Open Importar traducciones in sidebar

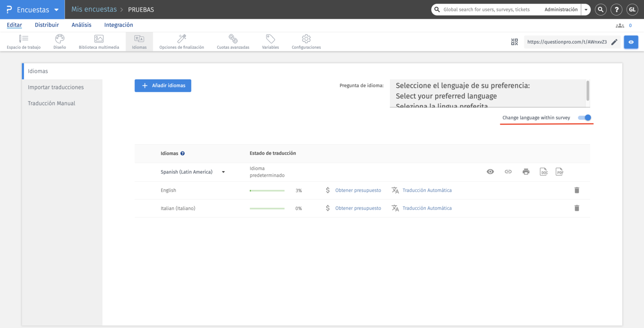tap(56, 87)
